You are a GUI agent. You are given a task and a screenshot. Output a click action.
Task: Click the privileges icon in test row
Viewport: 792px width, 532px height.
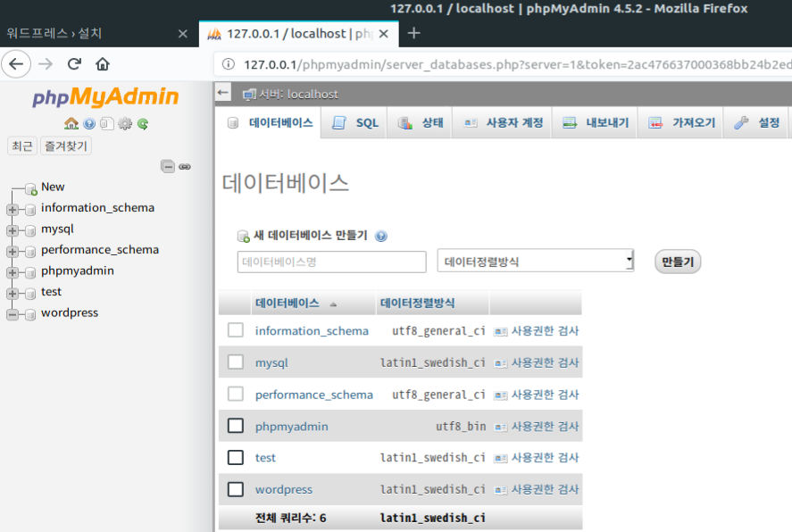[501, 458]
